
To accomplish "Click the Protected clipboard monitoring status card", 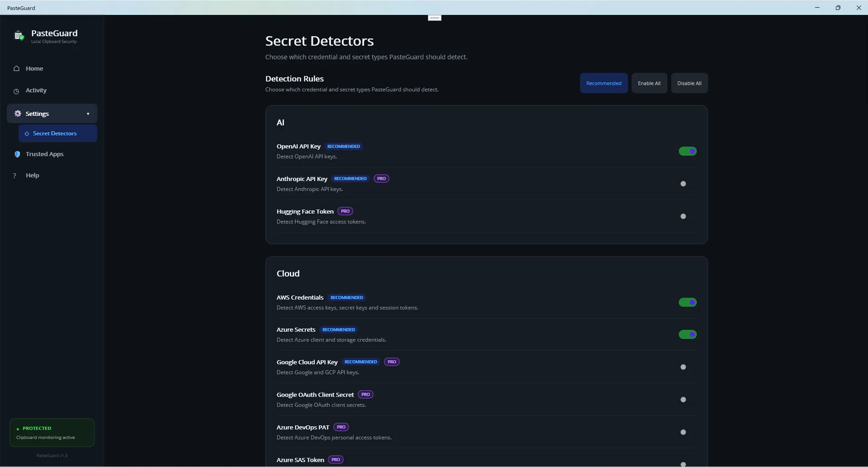I will coord(52,433).
